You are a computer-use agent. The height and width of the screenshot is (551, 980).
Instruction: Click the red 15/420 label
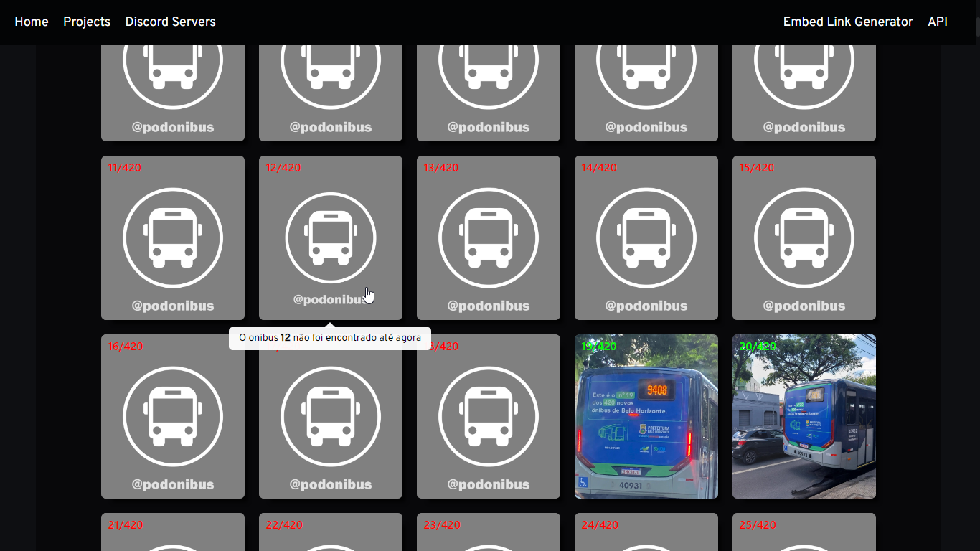(x=756, y=168)
